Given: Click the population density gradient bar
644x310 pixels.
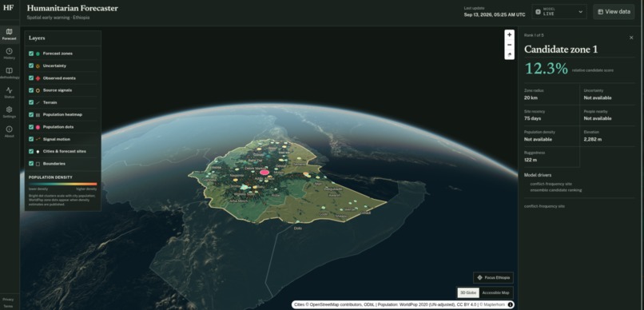Looking at the screenshot, I should pyautogui.click(x=63, y=184).
